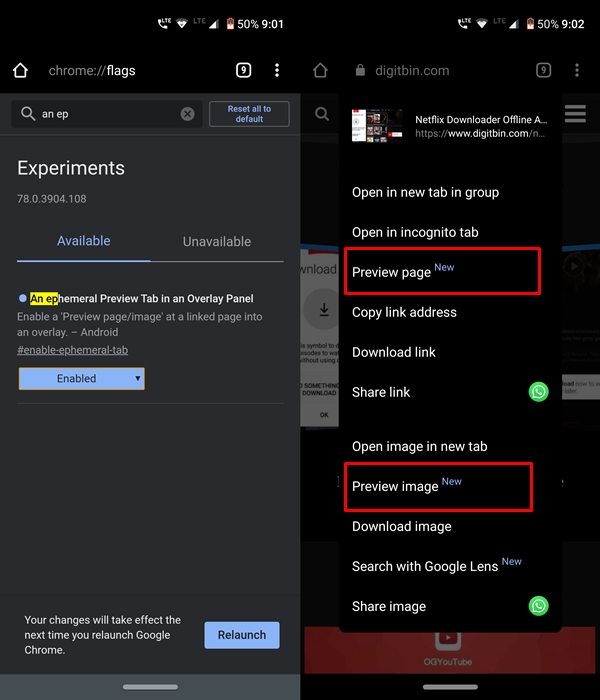Switch to the Available tab
This screenshot has width=600, height=700.
(84, 241)
